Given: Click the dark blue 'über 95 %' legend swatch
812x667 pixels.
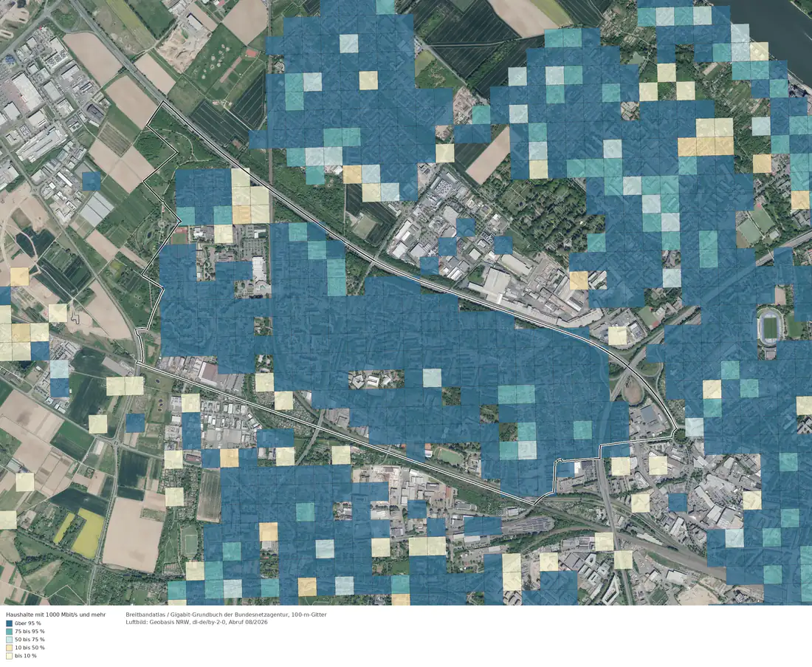Looking at the screenshot, I should (x=10, y=623).
